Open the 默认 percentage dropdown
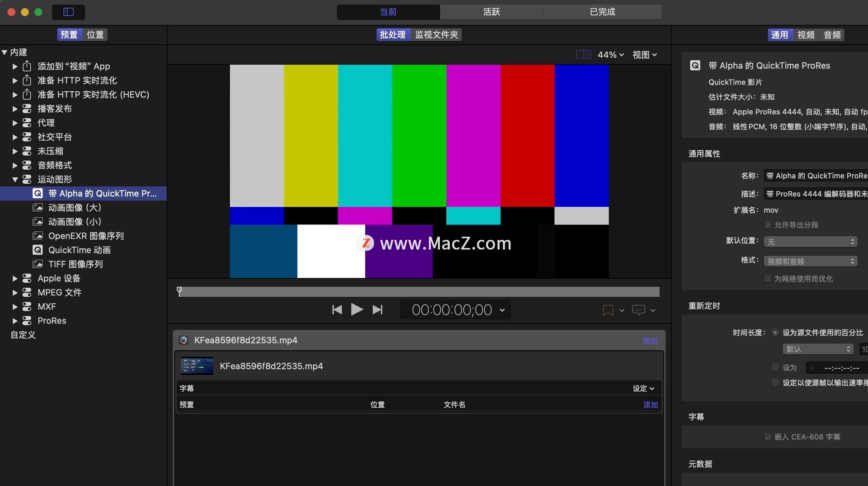 tap(818, 349)
